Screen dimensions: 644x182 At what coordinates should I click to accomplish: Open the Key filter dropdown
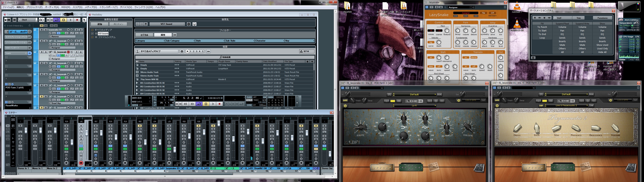tap(300, 41)
